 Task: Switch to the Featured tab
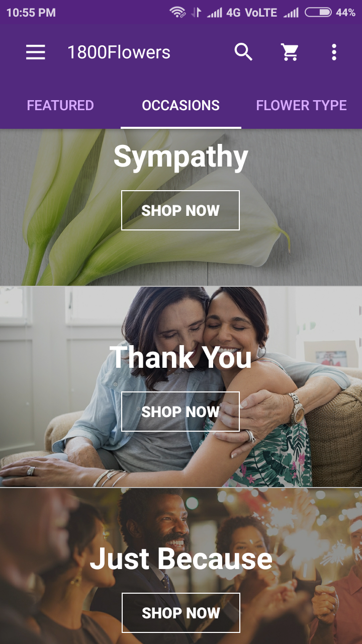pos(60,105)
